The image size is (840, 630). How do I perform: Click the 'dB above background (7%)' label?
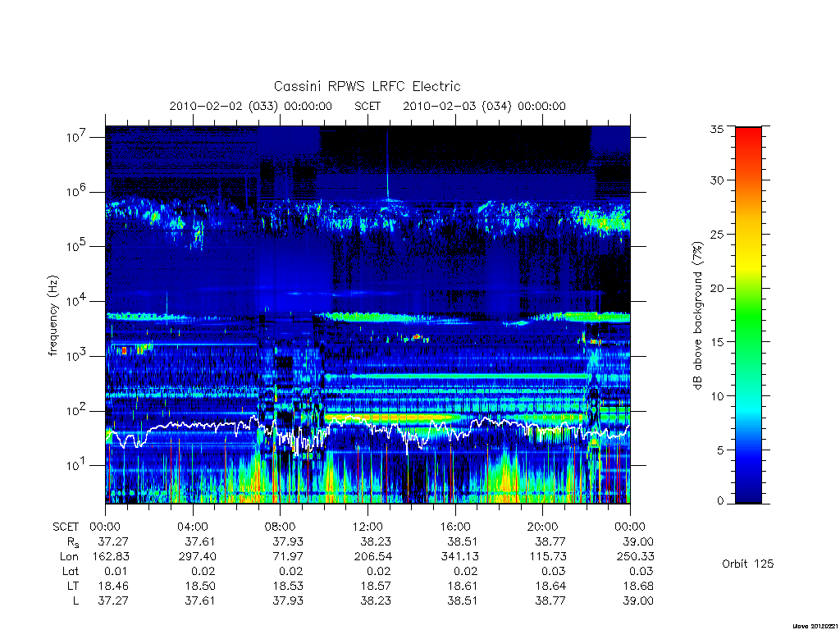point(697,316)
